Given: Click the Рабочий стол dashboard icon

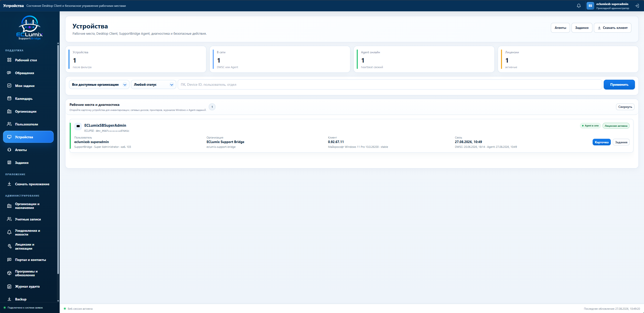Looking at the screenshot, I should click(x=9, y=60).
